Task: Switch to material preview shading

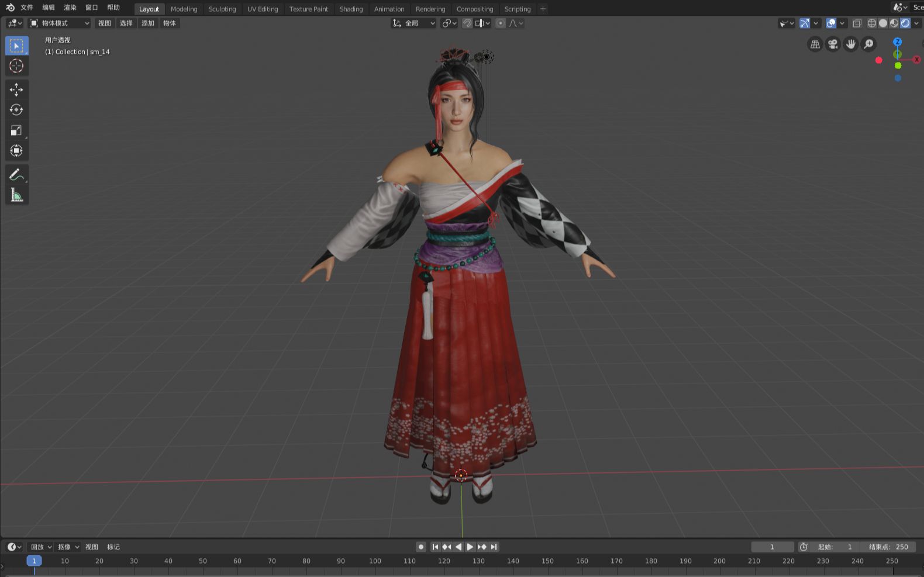Action: click(x=894, y=23)
